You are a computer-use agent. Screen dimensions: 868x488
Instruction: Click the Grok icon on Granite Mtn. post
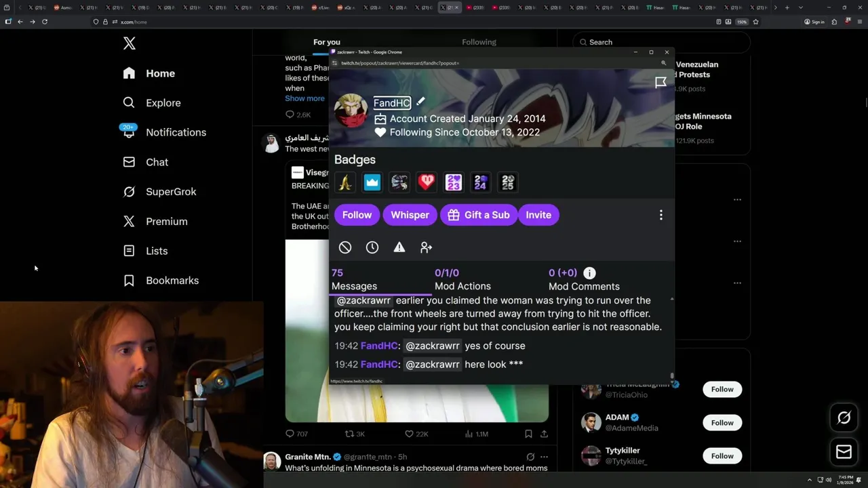530,457
